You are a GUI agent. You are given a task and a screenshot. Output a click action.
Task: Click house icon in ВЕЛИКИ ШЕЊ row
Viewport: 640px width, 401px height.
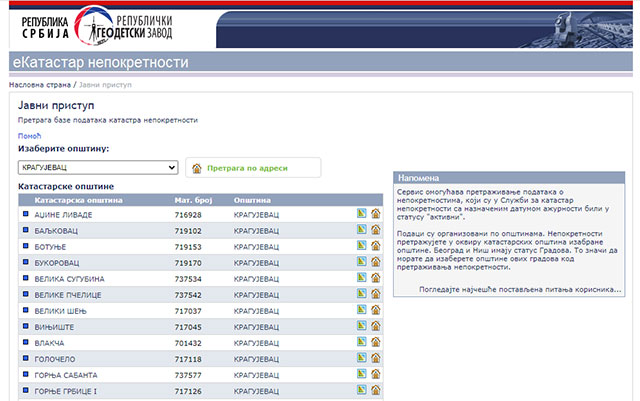coord(375,310)
